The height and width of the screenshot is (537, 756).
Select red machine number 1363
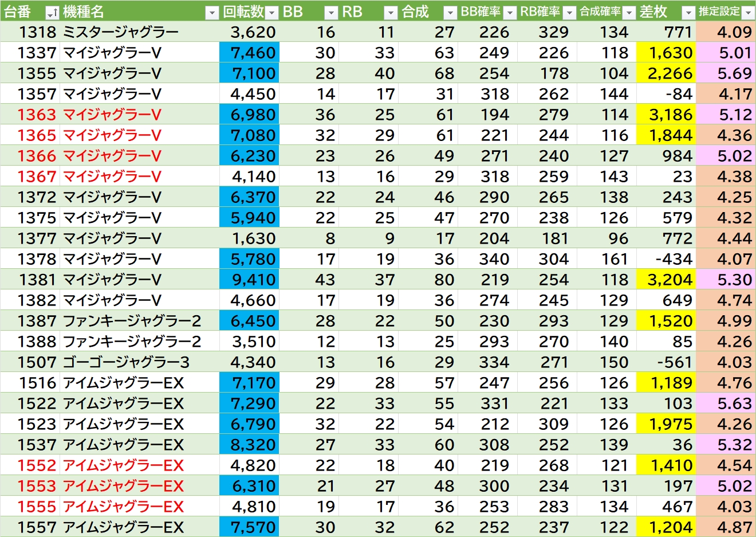[x=30, y=115]
